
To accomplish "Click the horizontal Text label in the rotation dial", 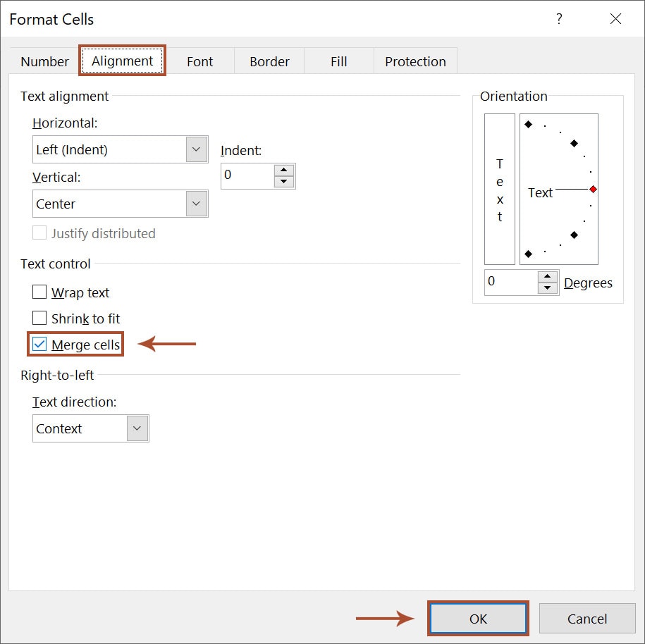I will pos(540,192).
